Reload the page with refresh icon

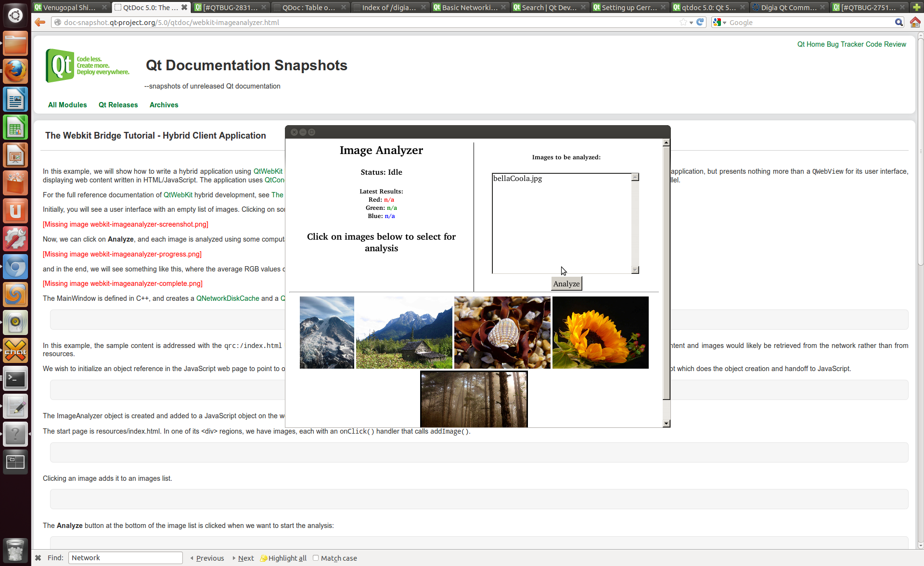pyautogui.click(x=700, y=22)
